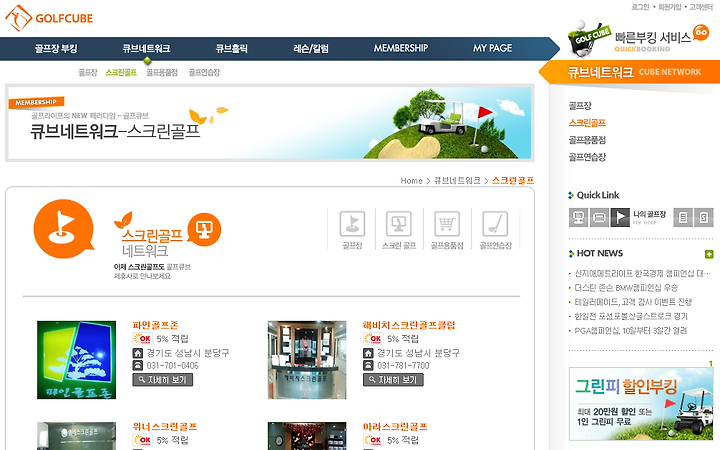Open the 위너스크린골프 title link
Screen dimensions: 720x450
[165, 427]
